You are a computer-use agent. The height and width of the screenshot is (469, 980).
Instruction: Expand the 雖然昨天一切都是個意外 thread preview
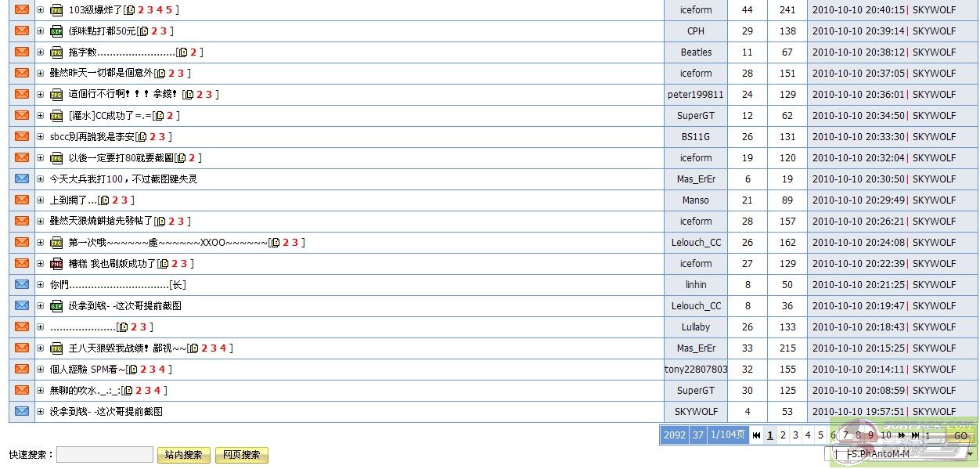click(x=41, y=74)
